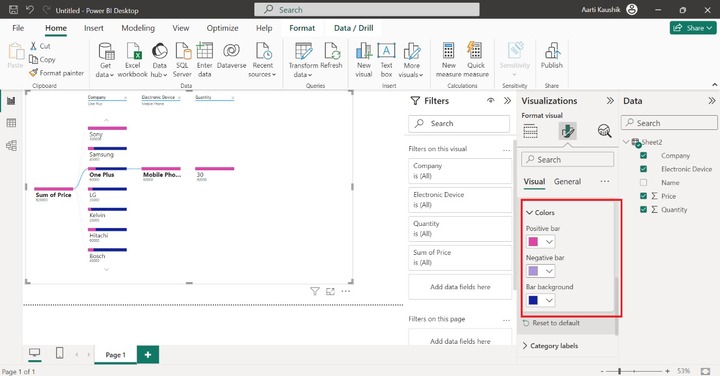Viewport: 720px width, 376px height.
Task: Open the Data / Drill tab
Action: [354, 28]
